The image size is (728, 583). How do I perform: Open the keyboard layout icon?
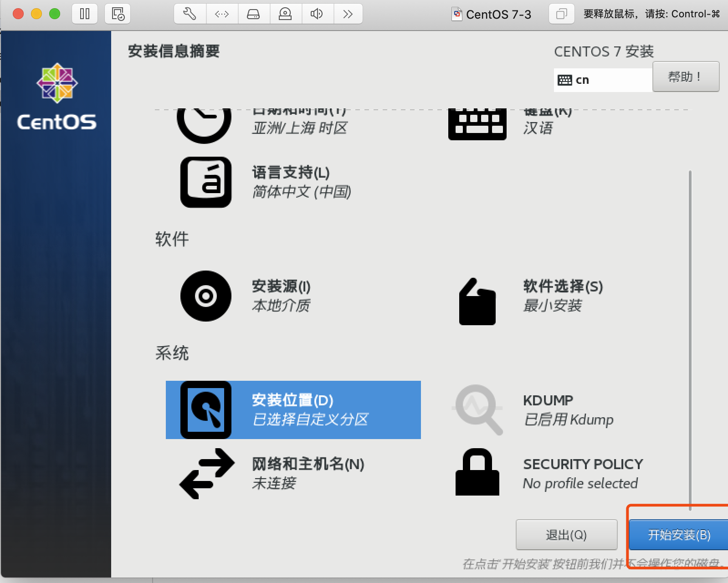[x=477, y=124]
